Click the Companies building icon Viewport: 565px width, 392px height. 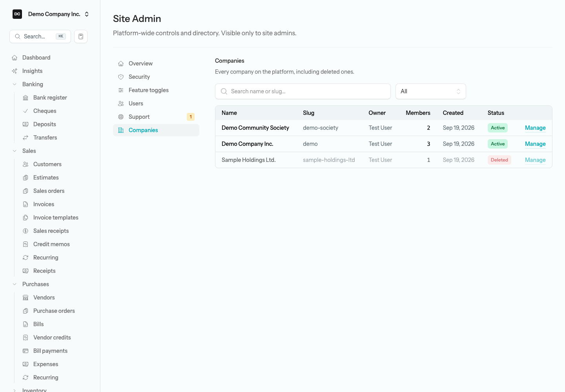point(121,130)
